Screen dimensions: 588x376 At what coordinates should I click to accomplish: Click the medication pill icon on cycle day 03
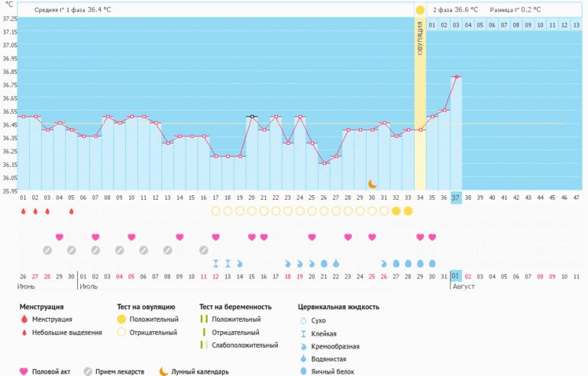coord(47,249)
